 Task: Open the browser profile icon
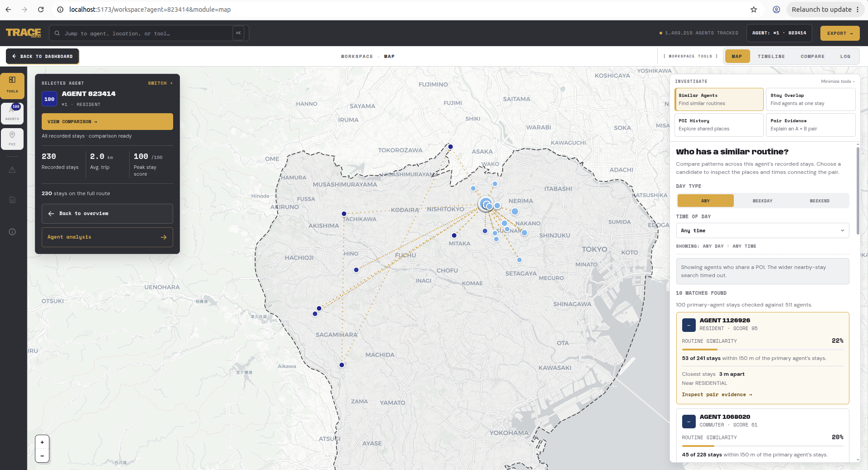[x=776, y=10]
